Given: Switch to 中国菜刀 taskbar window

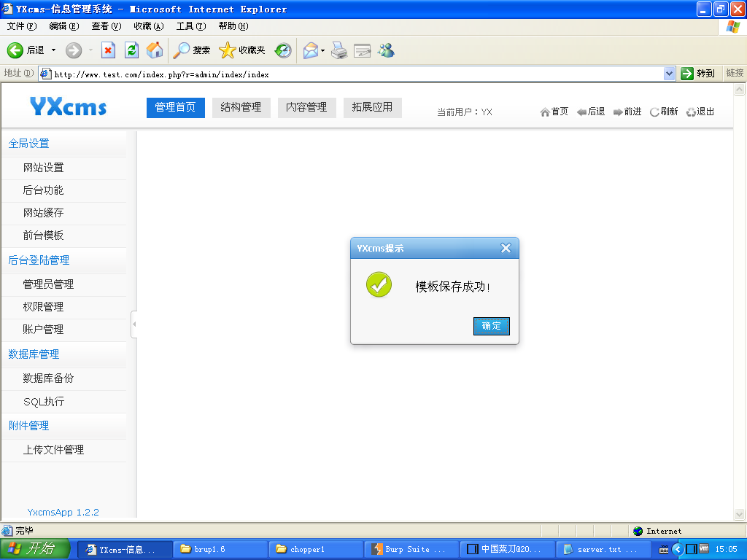Looking at the screenshot, I should (508, 549).
